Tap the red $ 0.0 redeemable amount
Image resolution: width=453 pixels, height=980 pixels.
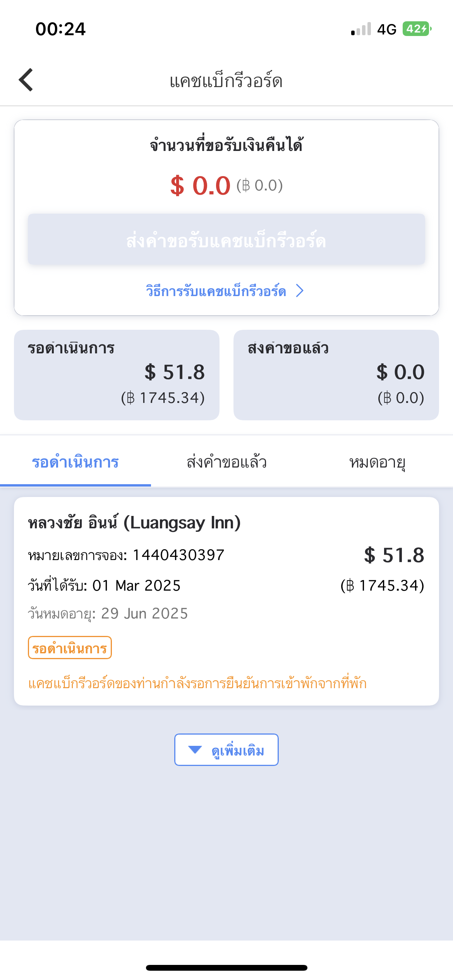(x=200, y=185)
